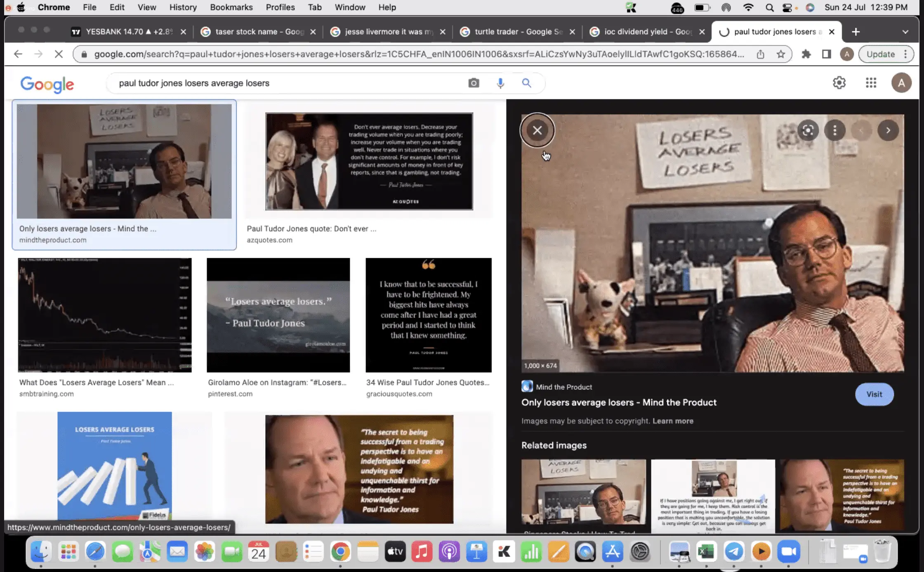The height and width of the screenshot is (572, 924).
Task: Go to the next image with right arrow
Action: tap(888, 131)
